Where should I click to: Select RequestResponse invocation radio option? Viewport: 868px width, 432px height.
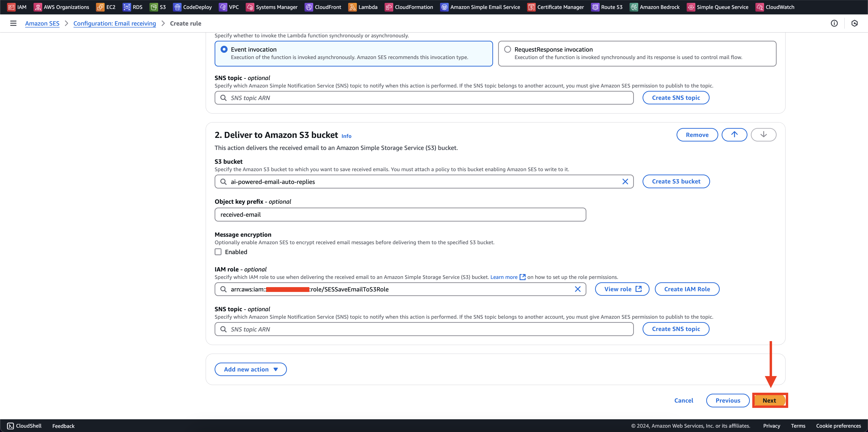508,49
